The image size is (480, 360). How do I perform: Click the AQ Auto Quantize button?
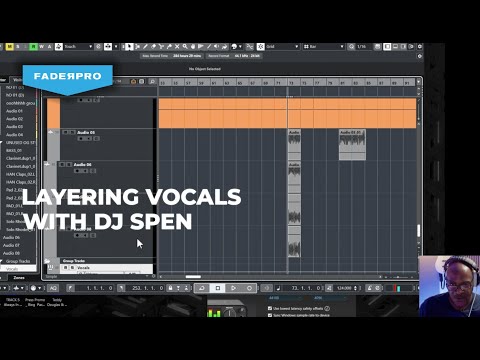coord(53,288)
